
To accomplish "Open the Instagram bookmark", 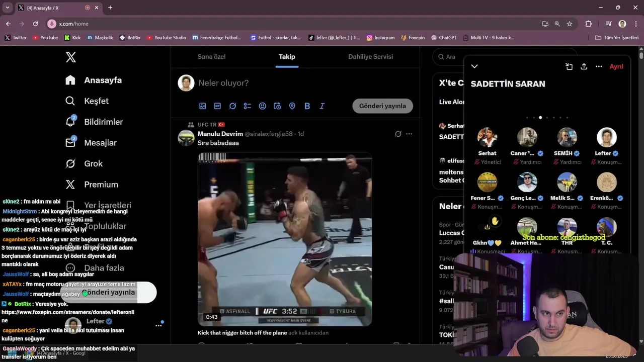I will [380, 38].
